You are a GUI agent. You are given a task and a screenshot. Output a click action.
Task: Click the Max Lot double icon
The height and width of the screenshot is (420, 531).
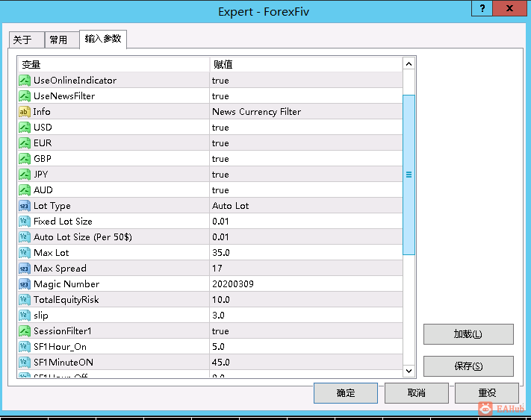25,253
